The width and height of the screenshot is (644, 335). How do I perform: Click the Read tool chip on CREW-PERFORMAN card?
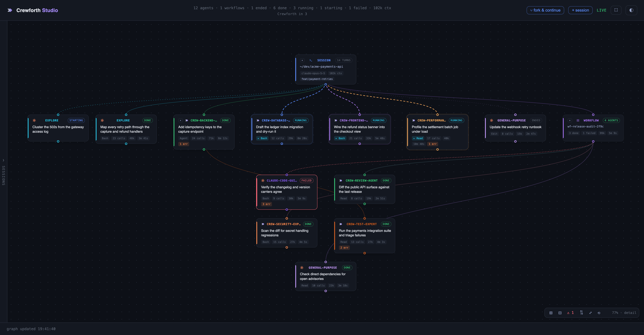(x=418, y=138)
